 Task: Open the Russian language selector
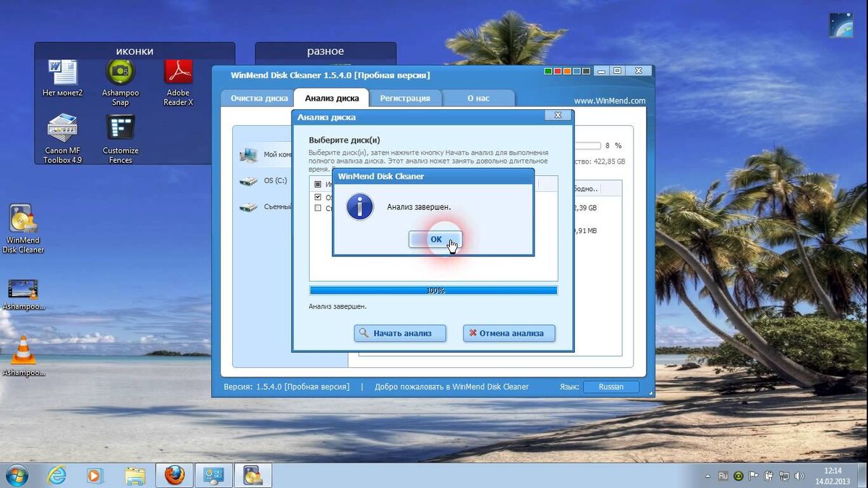pos(610,387)
